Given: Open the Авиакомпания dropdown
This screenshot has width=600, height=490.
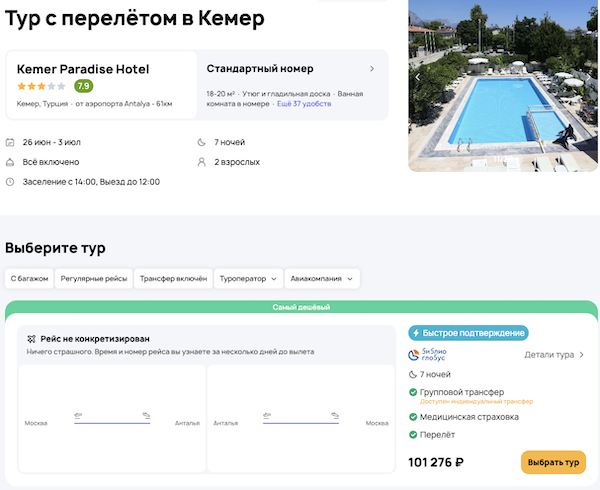Looking at the screenshot, I should coord(322,279).
